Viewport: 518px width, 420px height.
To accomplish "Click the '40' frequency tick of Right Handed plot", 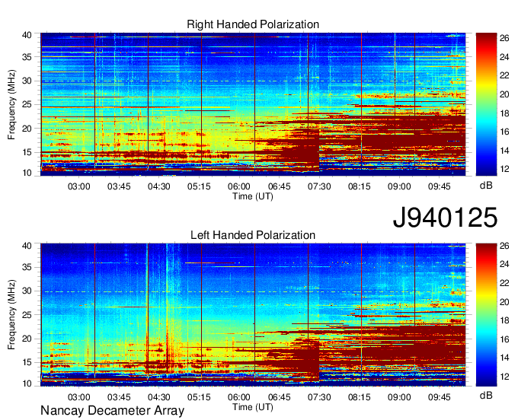I will pyautogui.click(x=27, y=35).
